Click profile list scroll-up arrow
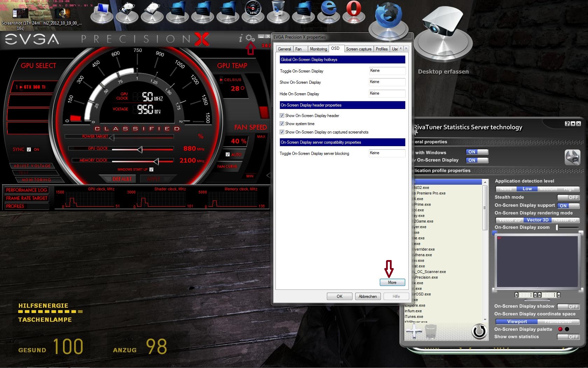The image size is (588, 368). 485,182
